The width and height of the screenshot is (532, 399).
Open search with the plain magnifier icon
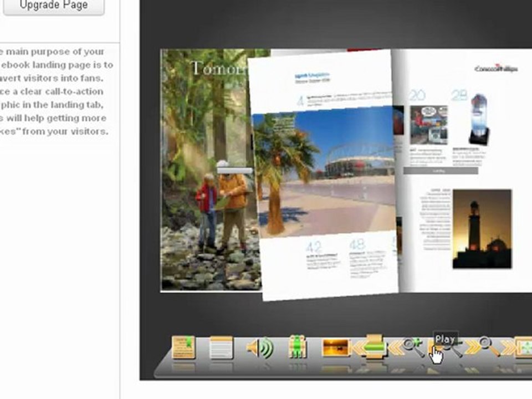coord(489,346)
